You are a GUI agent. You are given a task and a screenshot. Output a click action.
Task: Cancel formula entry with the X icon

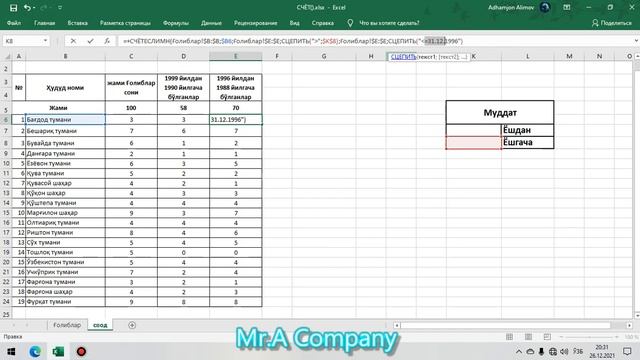(73, 41)
